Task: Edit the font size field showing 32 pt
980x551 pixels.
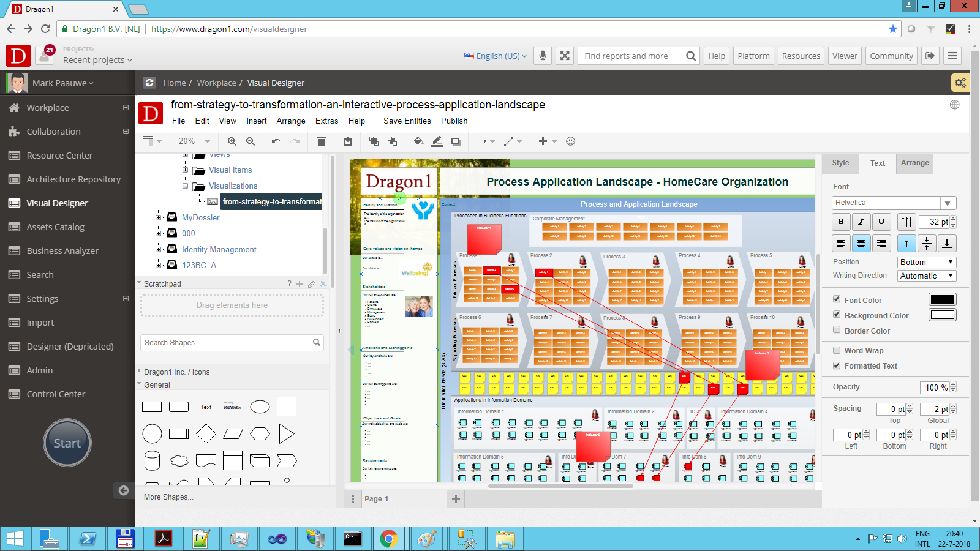Action: coord(933,222)
